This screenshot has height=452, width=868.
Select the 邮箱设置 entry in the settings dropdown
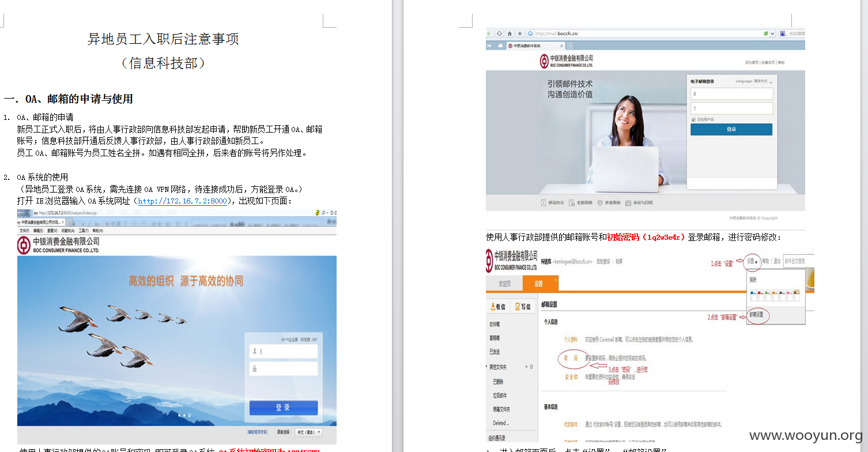click(x=756, y=315)
